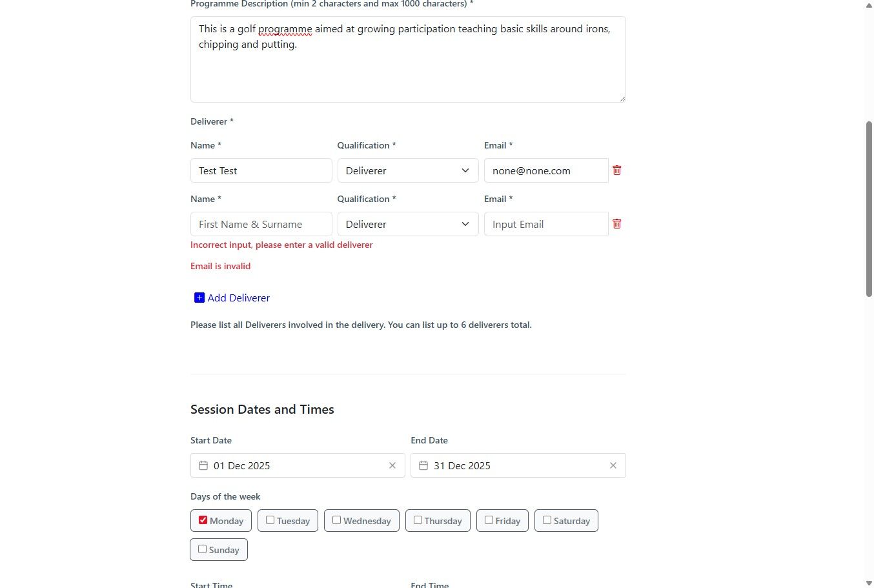Open the End Date calendar icon

pyautogui.click(x=423, y=465)
